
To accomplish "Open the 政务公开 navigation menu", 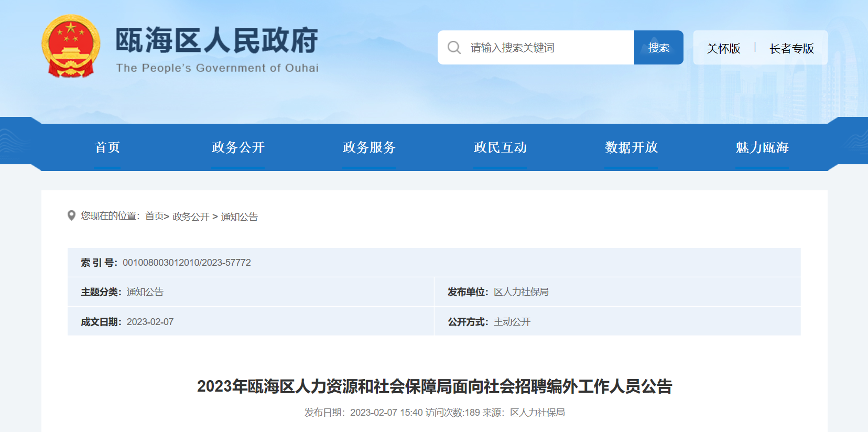I will pyautogui.click(x=238, y=147).
